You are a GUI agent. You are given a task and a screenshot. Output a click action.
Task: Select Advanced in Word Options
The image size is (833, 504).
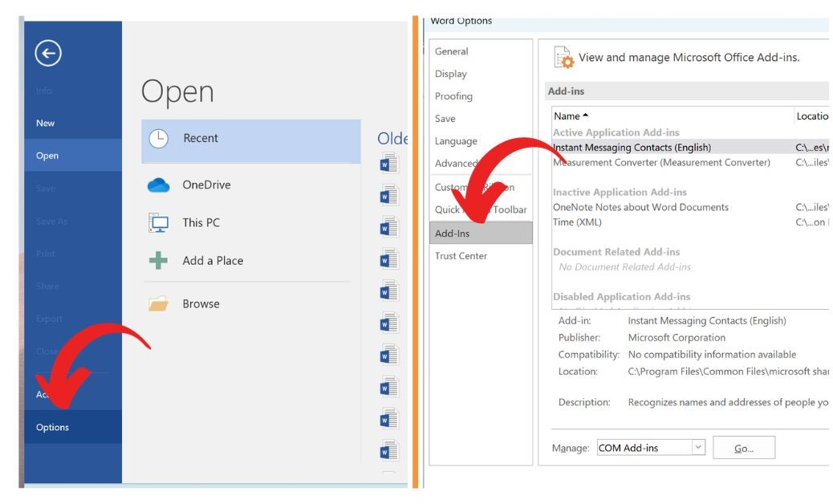456,164
